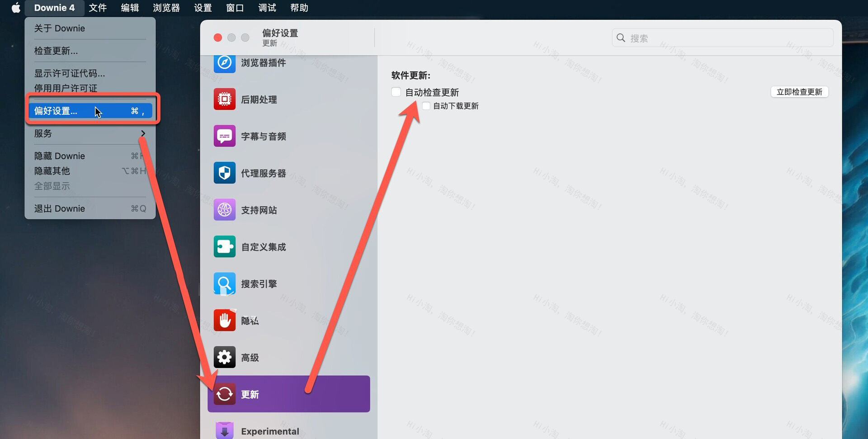Image resolution: width=868 pixels, height=439 pixels.
Task: Choose 偏好设置... menu item
Action: pos(90,111)
